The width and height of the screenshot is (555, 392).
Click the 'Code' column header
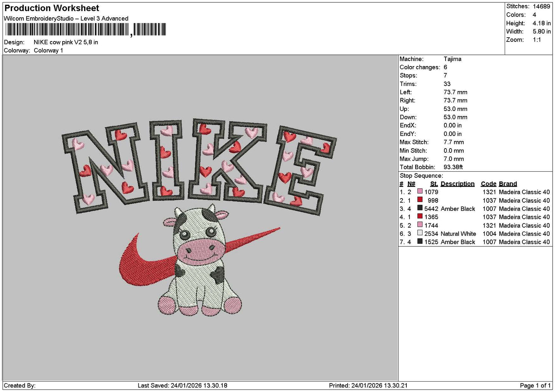(489, 184)
